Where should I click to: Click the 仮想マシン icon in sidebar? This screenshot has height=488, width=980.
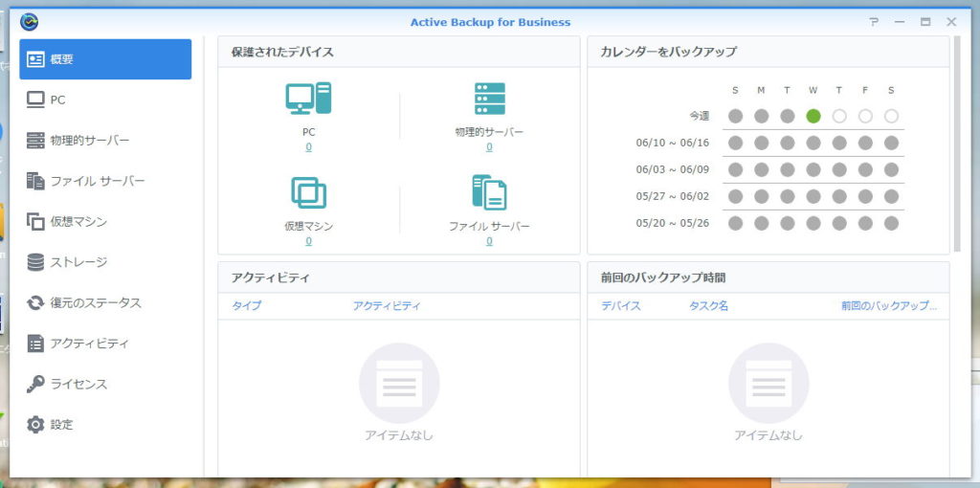35,222
